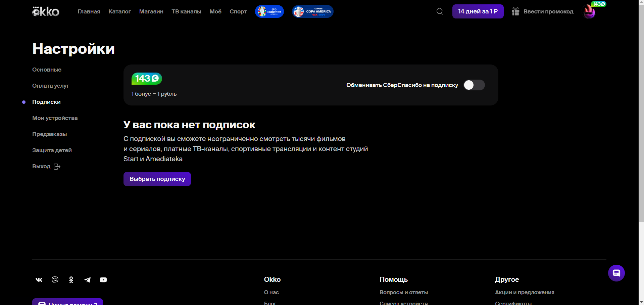Open Каталог in the top menu
Image resolution: width=644 pixels, height=305 pixels.
119,11
